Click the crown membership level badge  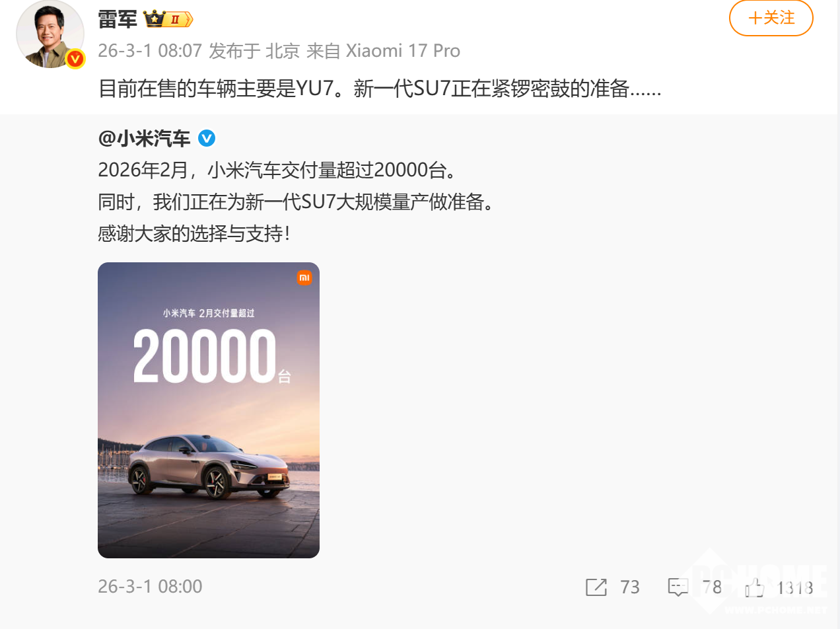[x=168, y=19]
